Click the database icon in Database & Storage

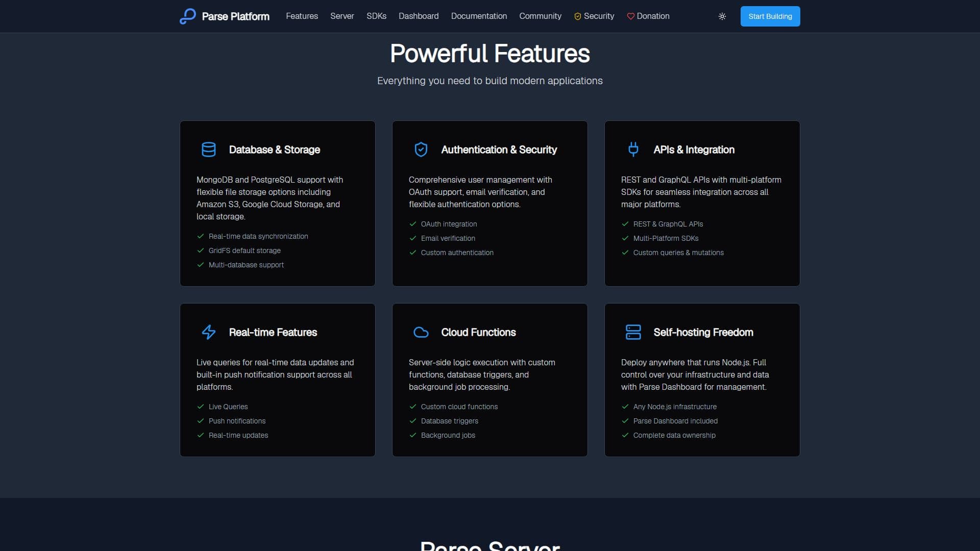[209, 149]
